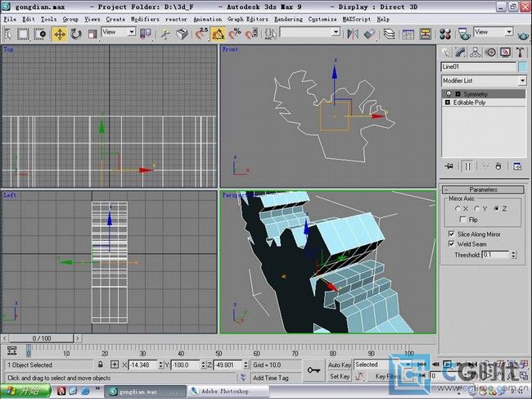Open the Layer Manager

(x=389, y=34)
